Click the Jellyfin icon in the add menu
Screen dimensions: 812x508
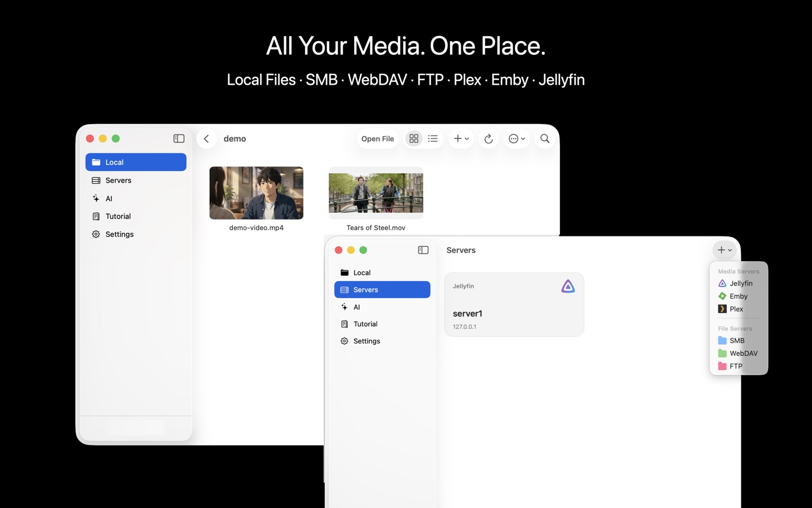[722, 283]
